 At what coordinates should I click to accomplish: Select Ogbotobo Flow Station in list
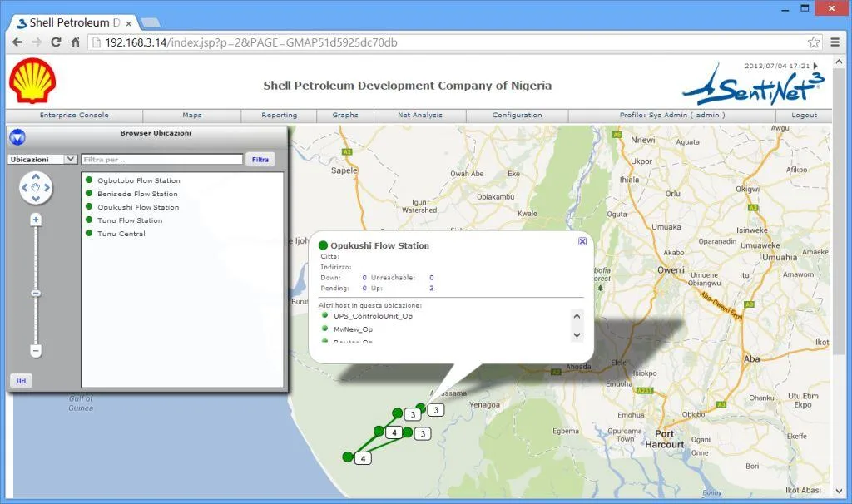tap(139, 180)
